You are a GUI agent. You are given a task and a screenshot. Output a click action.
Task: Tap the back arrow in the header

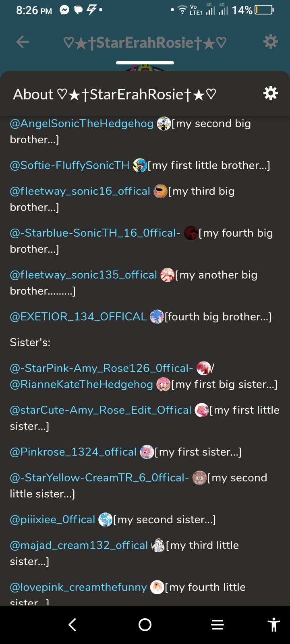23,42
